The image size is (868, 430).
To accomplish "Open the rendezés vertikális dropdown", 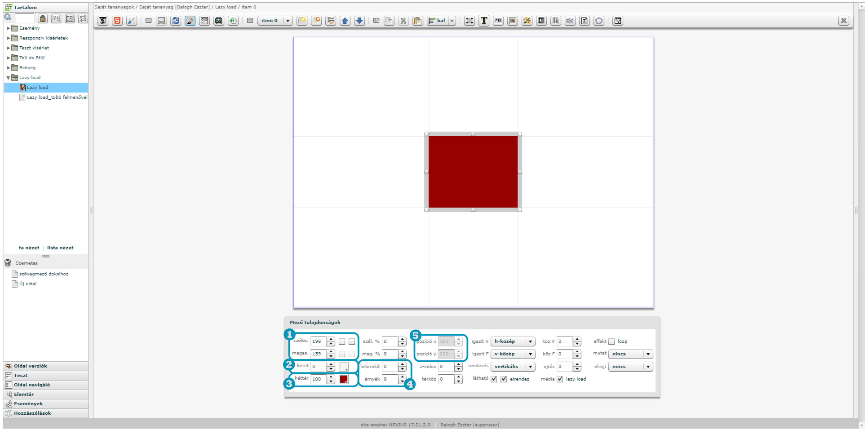I will pos(513,367).
